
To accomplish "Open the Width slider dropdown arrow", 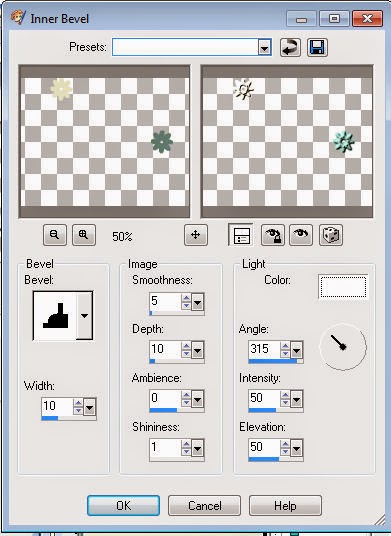I will click(90, 407).
